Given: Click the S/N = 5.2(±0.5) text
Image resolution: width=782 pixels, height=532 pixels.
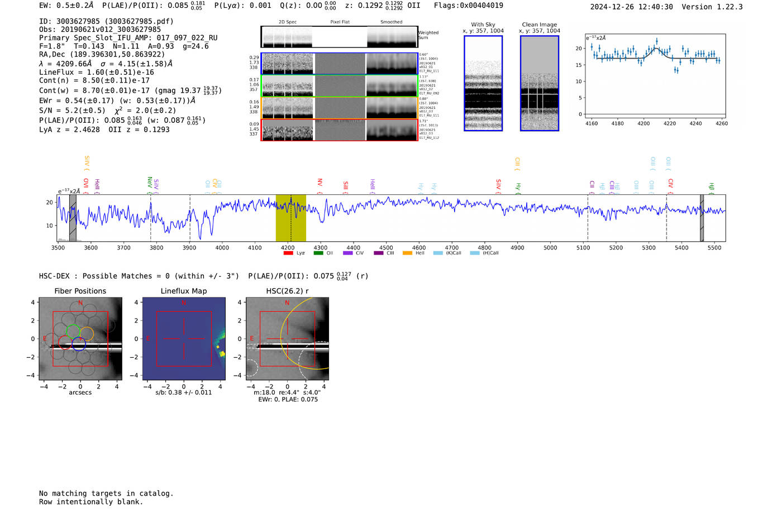Looking at the screenshot, I should pyautogui.click(x=72, y=111).
